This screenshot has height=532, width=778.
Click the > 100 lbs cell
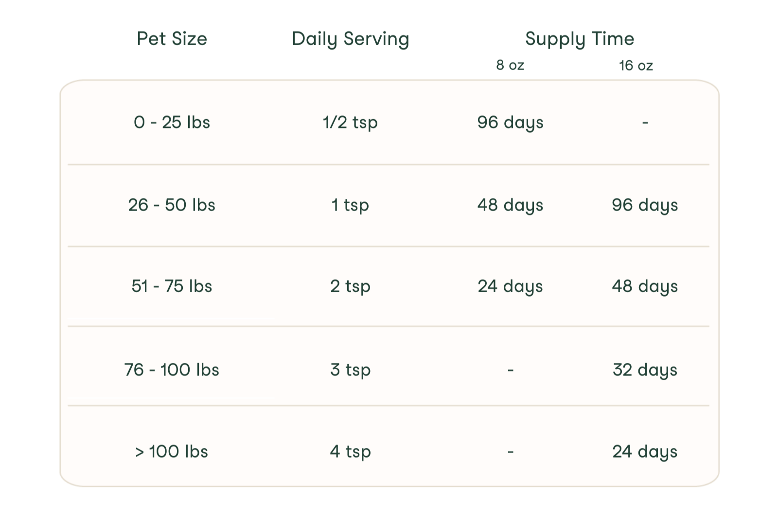pos(172,452)
